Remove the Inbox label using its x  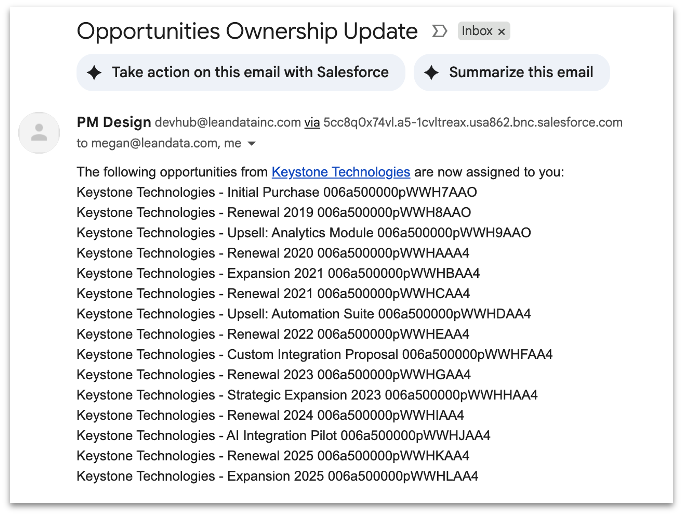coord(502,32)
